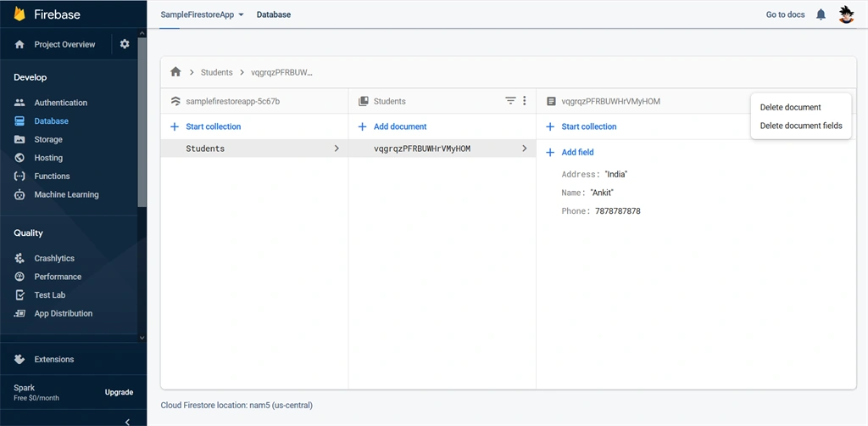Expand vqgrqzPFRBUWHrVMyHOM document row chevron
The image size is (868, 426).
point(524,149)
